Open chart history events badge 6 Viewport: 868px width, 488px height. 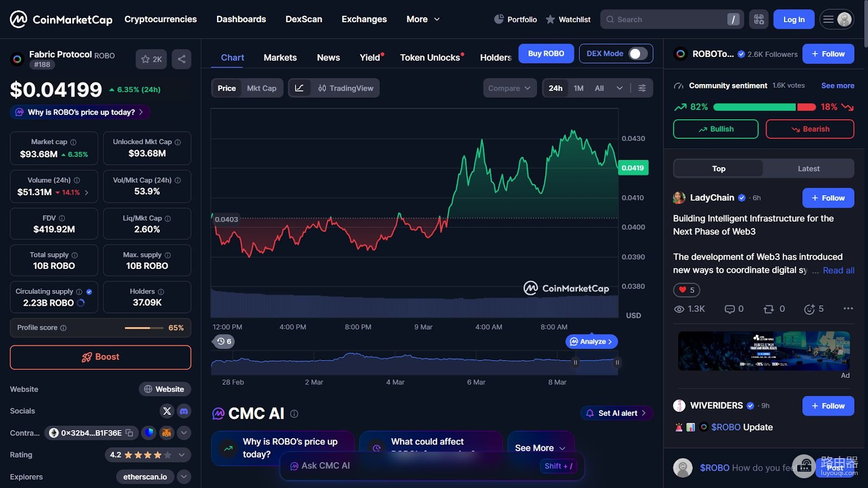pos(223,342)
